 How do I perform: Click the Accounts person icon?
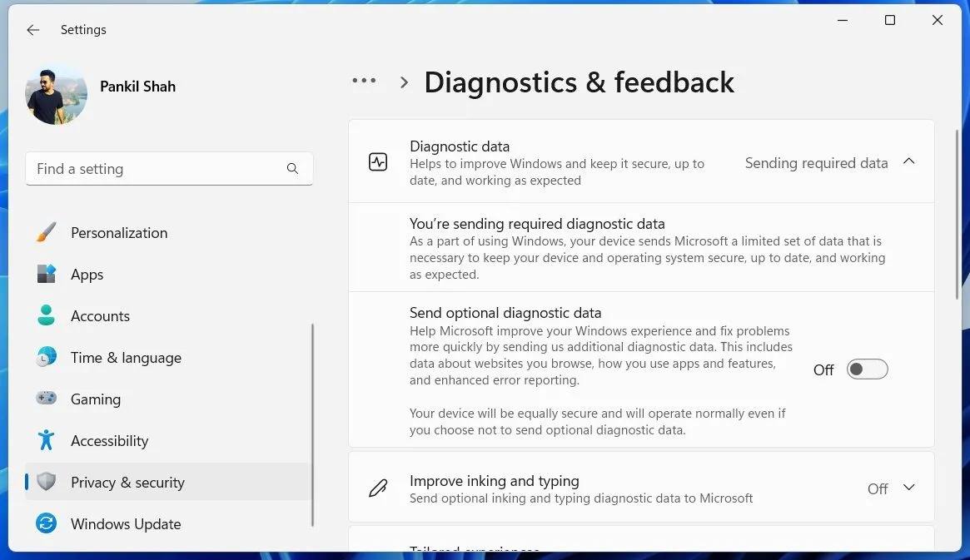click(47, 315)
